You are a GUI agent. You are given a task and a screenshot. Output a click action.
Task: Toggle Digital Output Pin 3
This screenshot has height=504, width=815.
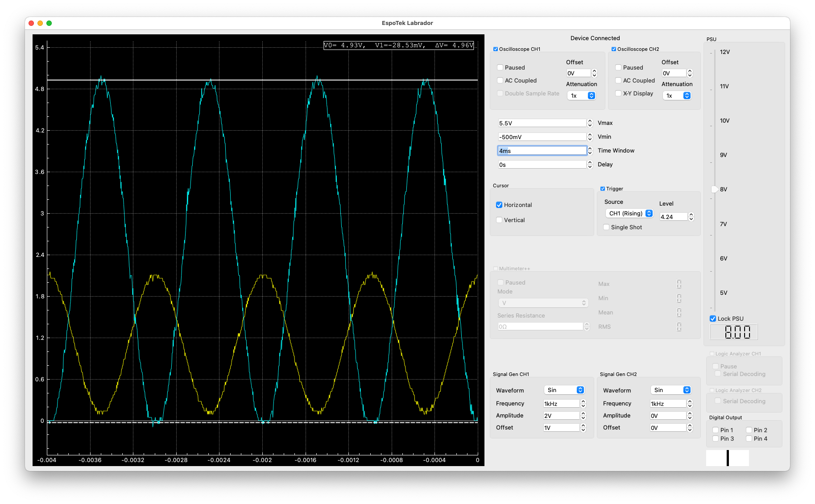(716, 438)
